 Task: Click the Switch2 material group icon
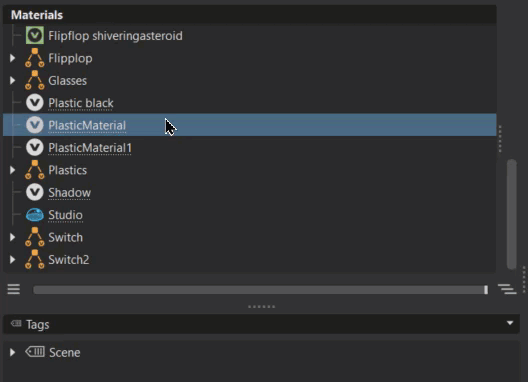(x=35, y=259)
